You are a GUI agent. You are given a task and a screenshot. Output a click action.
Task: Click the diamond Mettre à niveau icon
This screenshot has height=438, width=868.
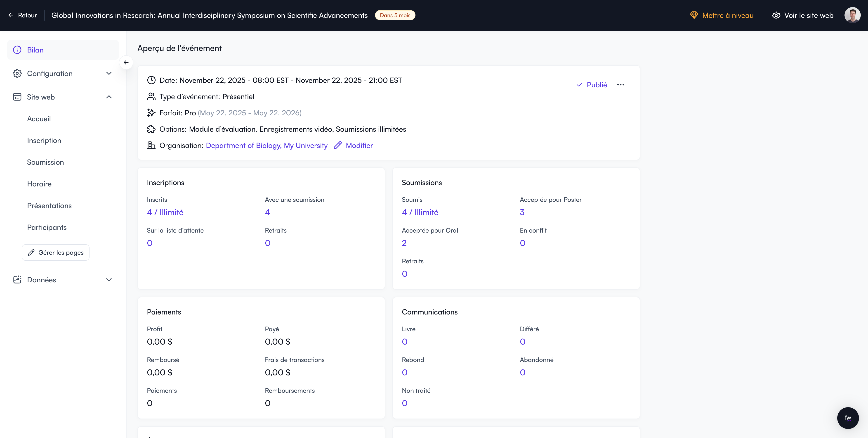(x=694, y=15)
